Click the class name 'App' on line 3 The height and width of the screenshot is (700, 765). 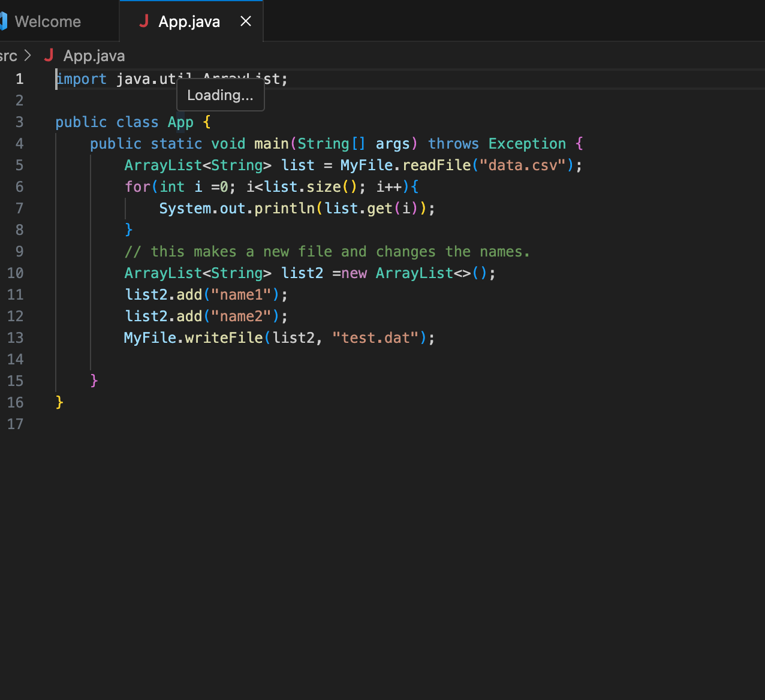(180, 122)
